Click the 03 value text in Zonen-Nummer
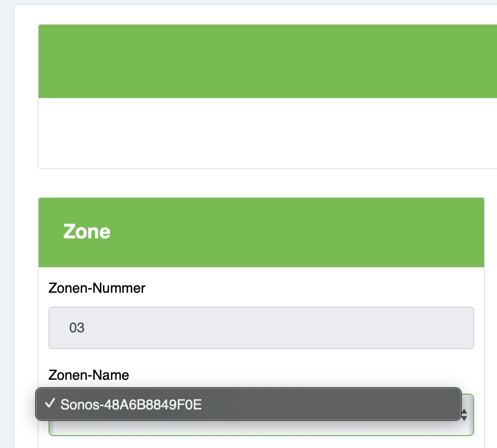 pyautogui.click(x=77, y=328)
